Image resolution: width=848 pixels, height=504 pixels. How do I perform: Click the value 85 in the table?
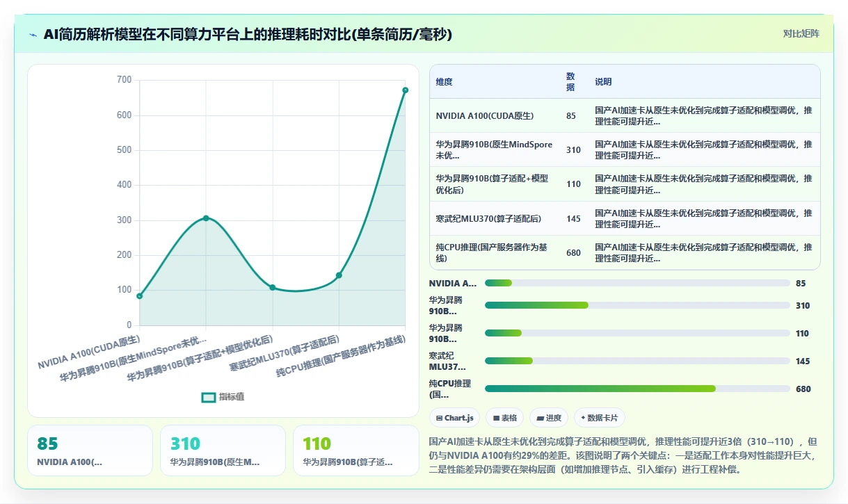tap(571, 115)
